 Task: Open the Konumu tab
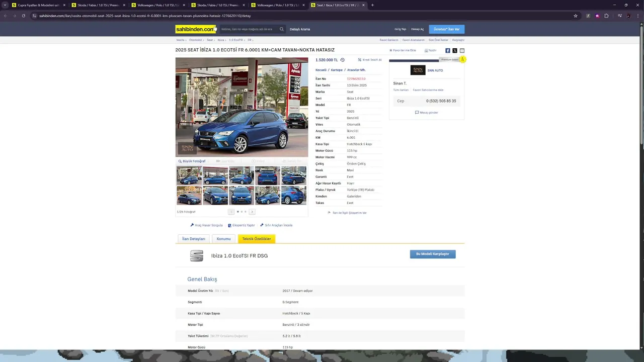(x=223, y=239)
